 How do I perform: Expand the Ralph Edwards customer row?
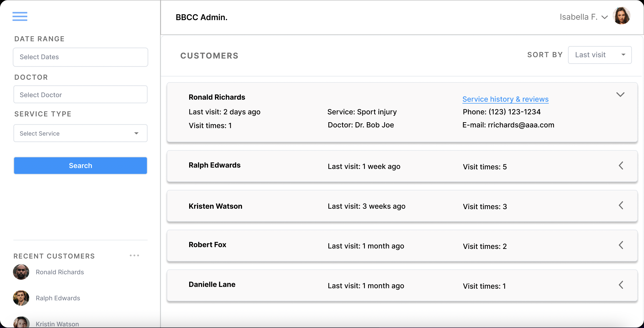pos(621,166)
